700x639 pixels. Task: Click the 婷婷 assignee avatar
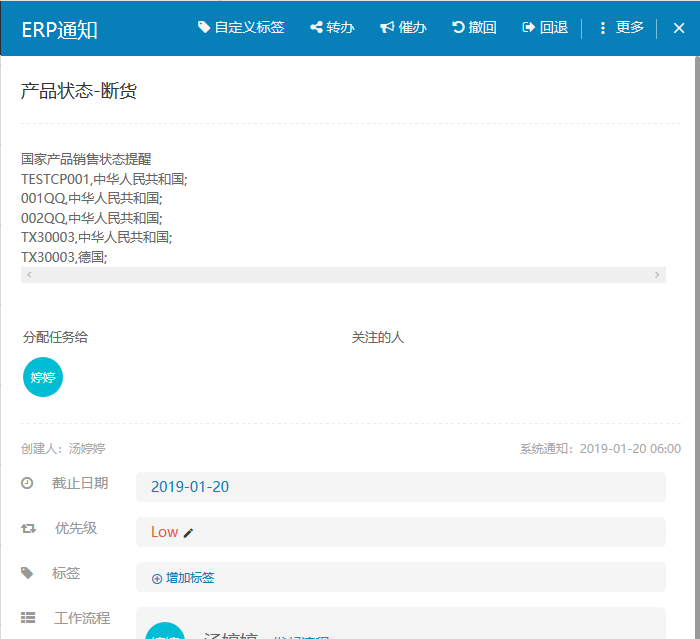[x=43, y=377]
